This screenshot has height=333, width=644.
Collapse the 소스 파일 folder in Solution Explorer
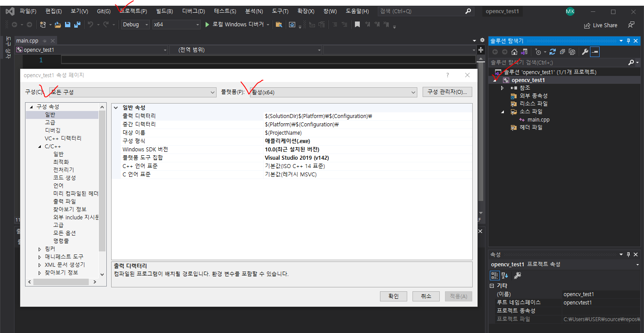click(x=503, y=112)
